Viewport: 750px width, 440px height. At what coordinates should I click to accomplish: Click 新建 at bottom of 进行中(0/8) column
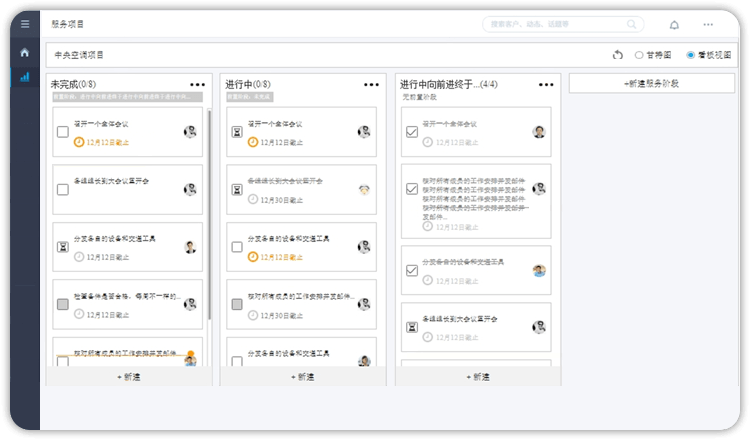303,377
